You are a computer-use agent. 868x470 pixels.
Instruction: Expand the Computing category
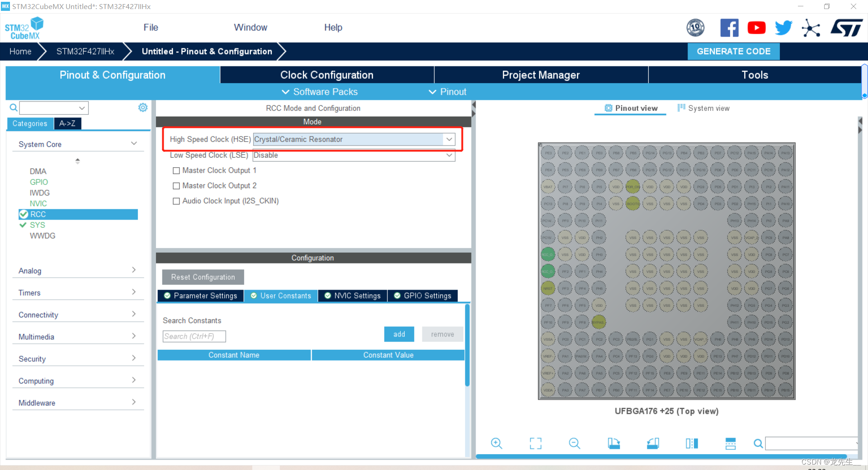[x=134, y=380]
